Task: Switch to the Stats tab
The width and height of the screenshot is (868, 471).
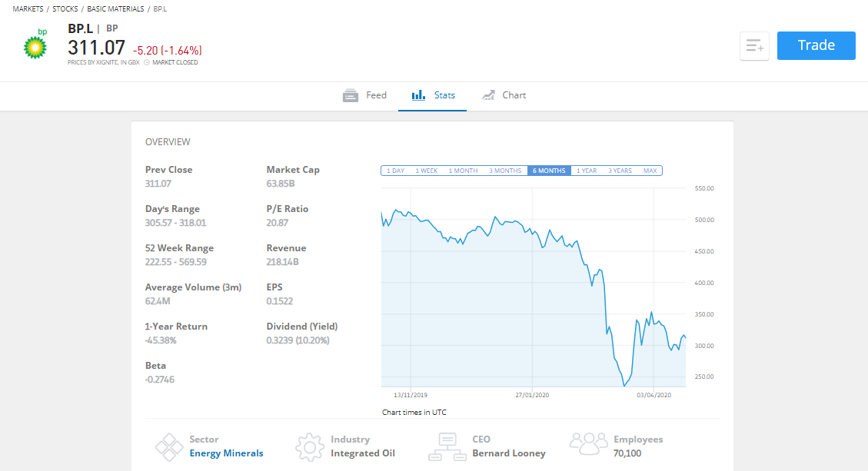Action: point(432,95)
